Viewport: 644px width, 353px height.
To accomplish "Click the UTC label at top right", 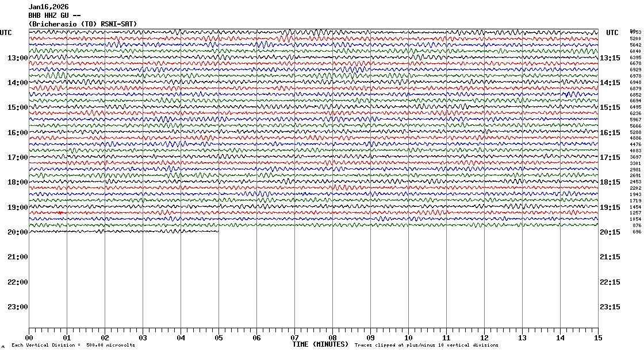I will coord(612,32).
